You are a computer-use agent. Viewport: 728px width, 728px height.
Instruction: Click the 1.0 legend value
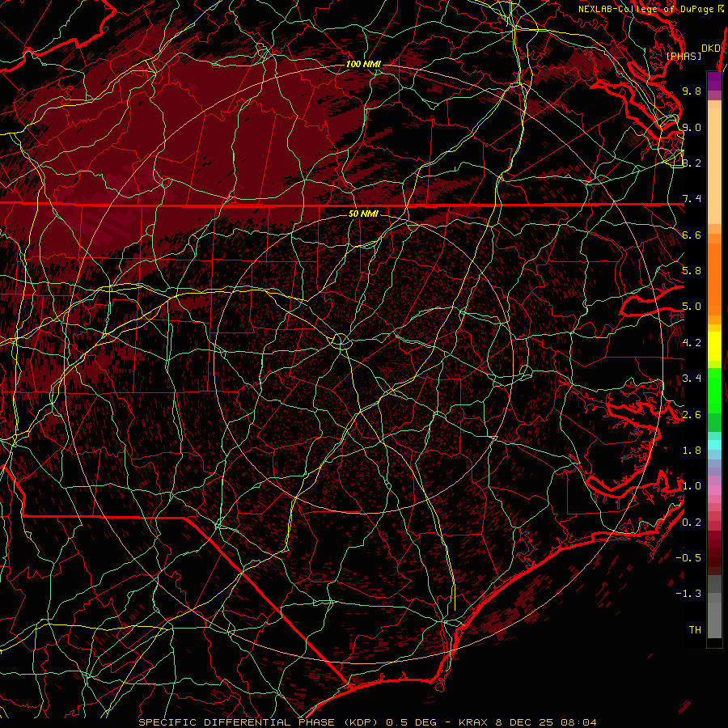[692, 486]
